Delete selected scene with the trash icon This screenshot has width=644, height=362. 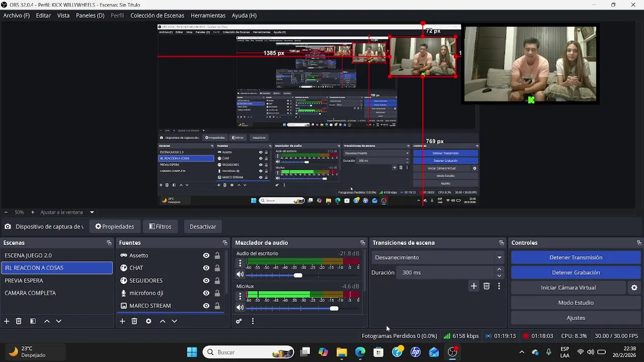[x=19, y=321]
